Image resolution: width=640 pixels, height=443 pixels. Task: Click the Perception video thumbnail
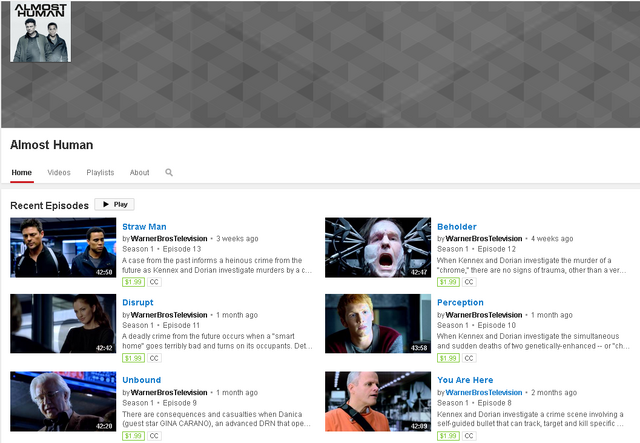point(378,323)
